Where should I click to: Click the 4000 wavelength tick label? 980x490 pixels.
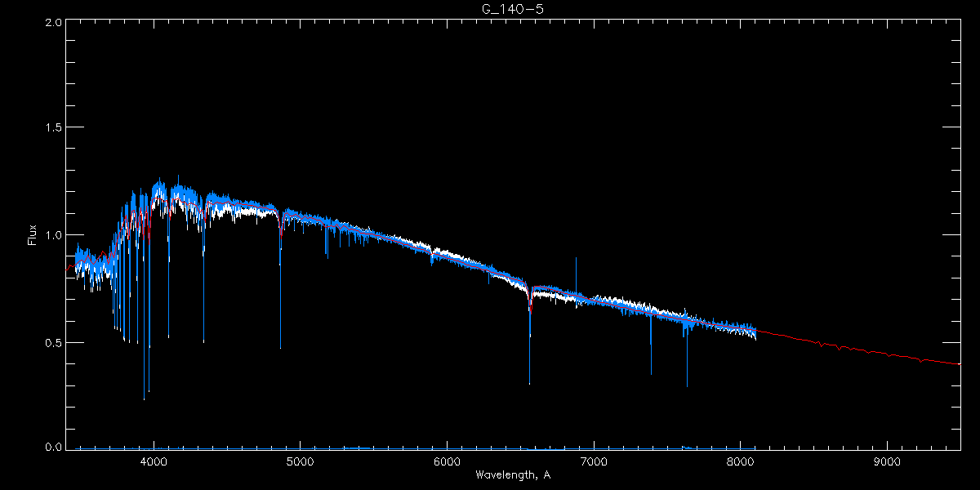[x=154, y=461]
